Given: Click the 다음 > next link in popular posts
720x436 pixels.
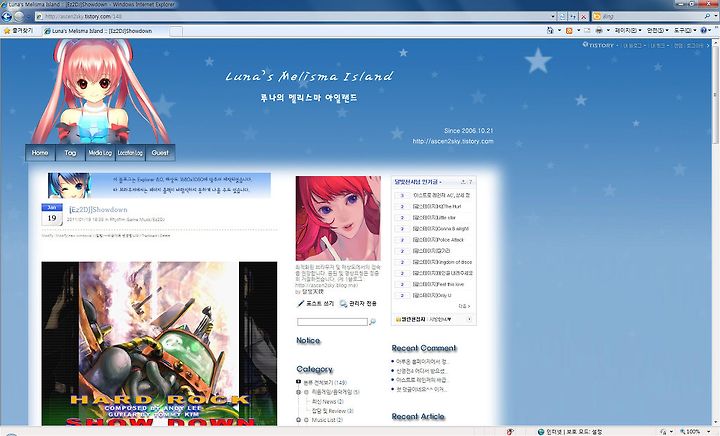Looking at the screenshot, I should tap(464, 306).
